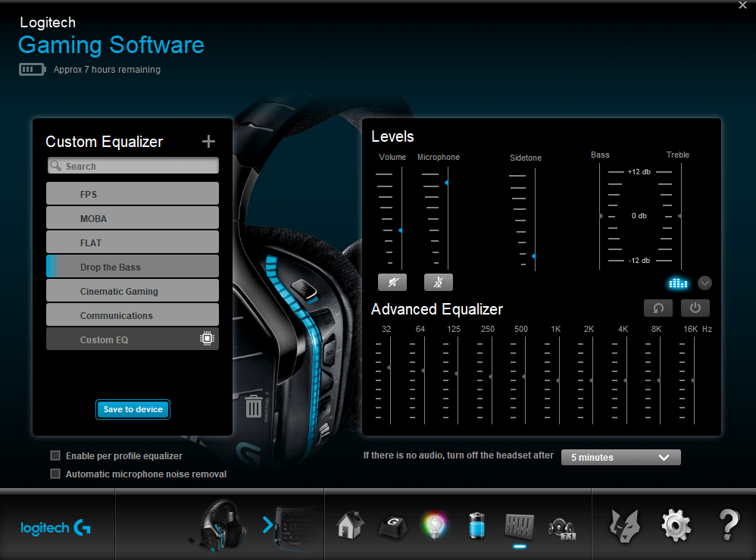
Task: Click the +12 db label
Action: [639, 172]
